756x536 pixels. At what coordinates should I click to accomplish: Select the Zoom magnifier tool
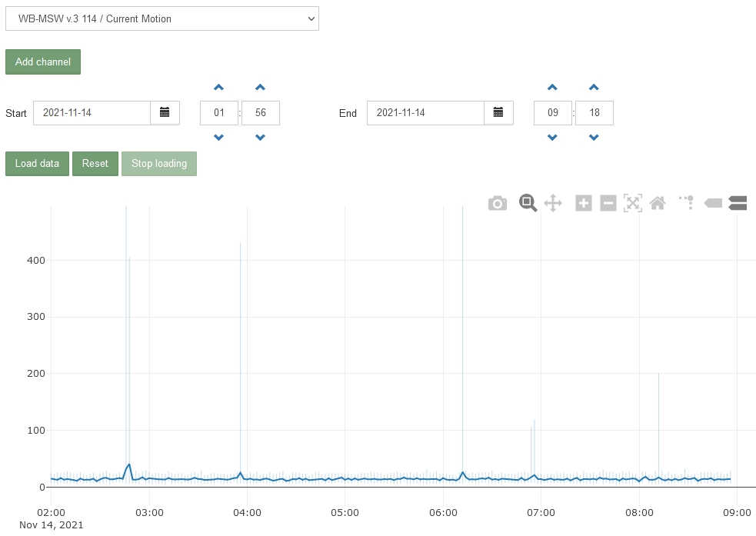click(x=528, y=203)
